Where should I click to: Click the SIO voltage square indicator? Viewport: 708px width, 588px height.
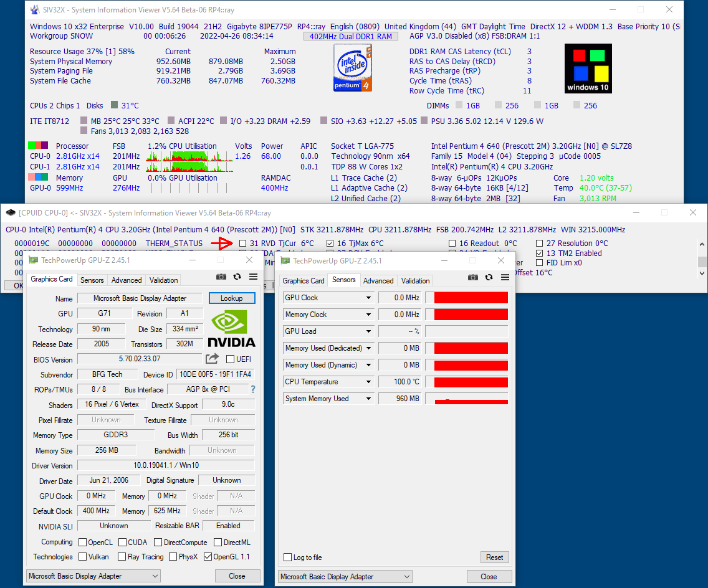323,120
